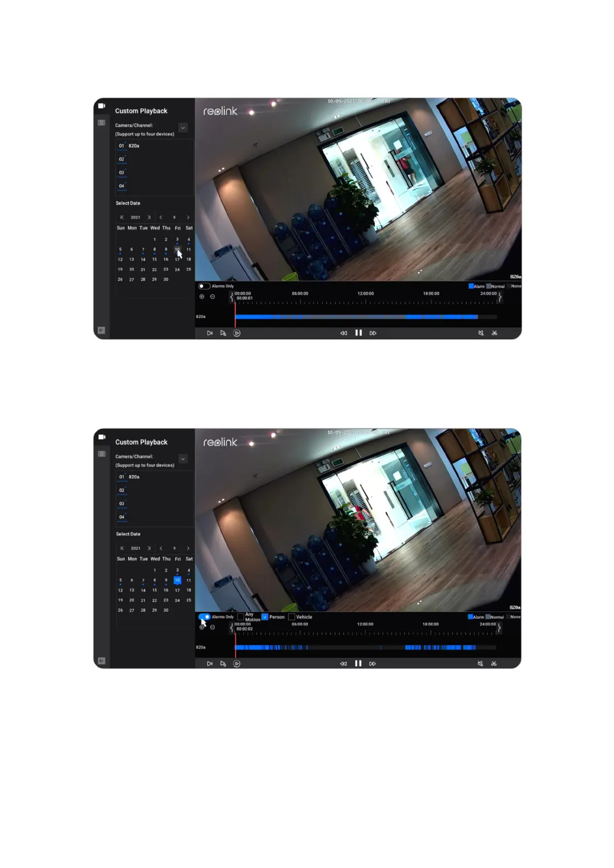This screenshot has width=614, height=868.
Task: Click 820a alarm bar in lower timeline
Action: pyautogui.click(x=366, y=647)
